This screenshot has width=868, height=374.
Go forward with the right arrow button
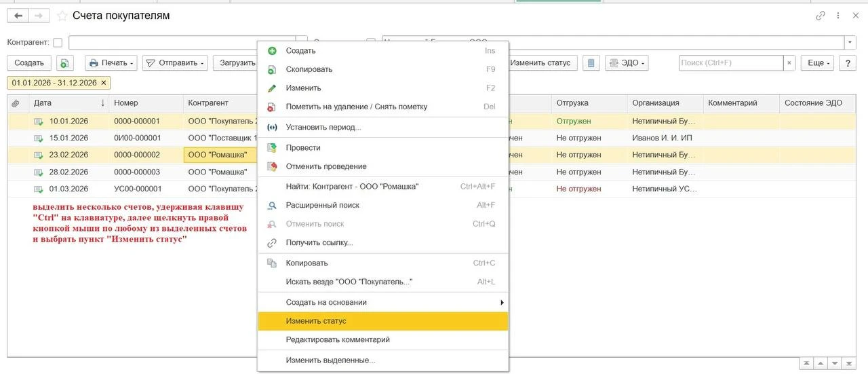pyautogui.click(x=39, y=15)
